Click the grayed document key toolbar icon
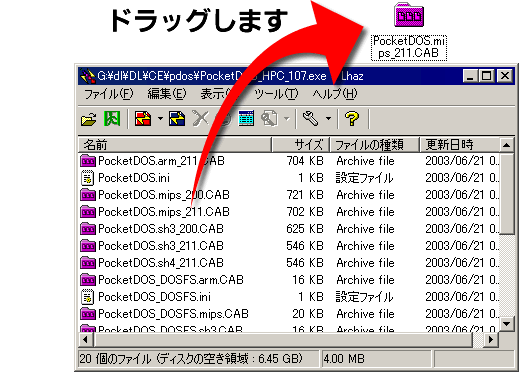 click(269, 119)
